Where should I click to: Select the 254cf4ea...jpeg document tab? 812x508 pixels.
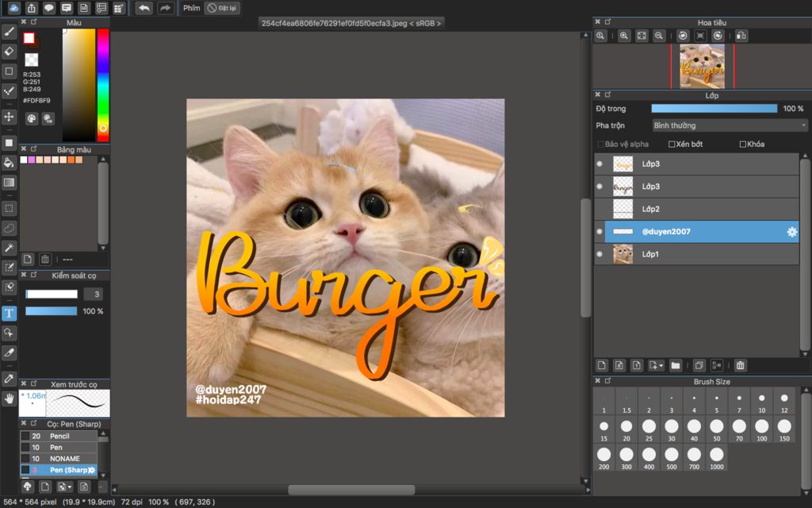351,23
